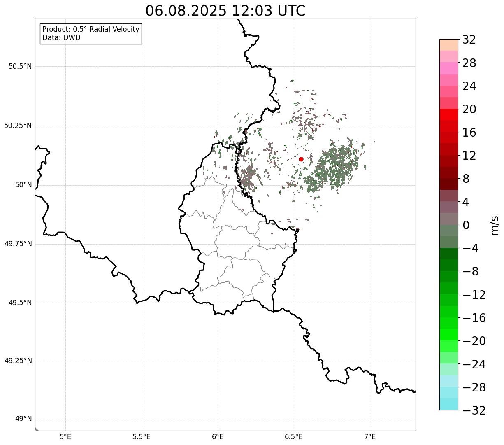The width and height of the screenshot is (504, 445).
Task: Click the colorbar value 20
Action: point(469,110)
